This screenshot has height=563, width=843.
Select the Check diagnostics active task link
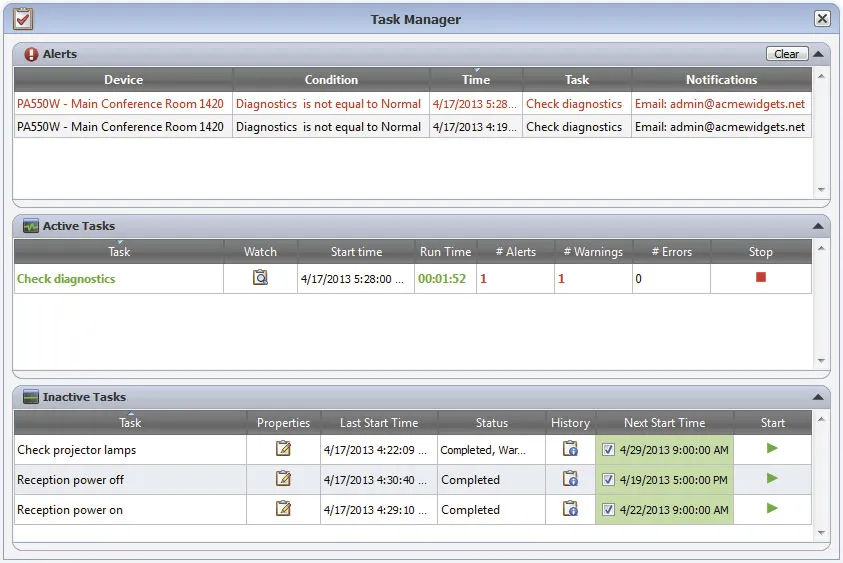(66, 279)
